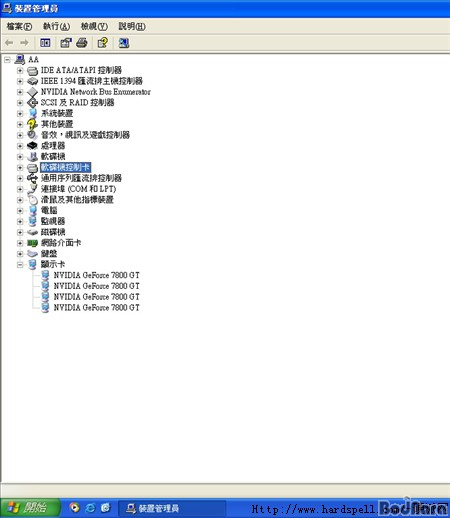Viewport: 450px width, 518px height.
Task: Click the third quick launch icon
Action: tap(106, 508)
